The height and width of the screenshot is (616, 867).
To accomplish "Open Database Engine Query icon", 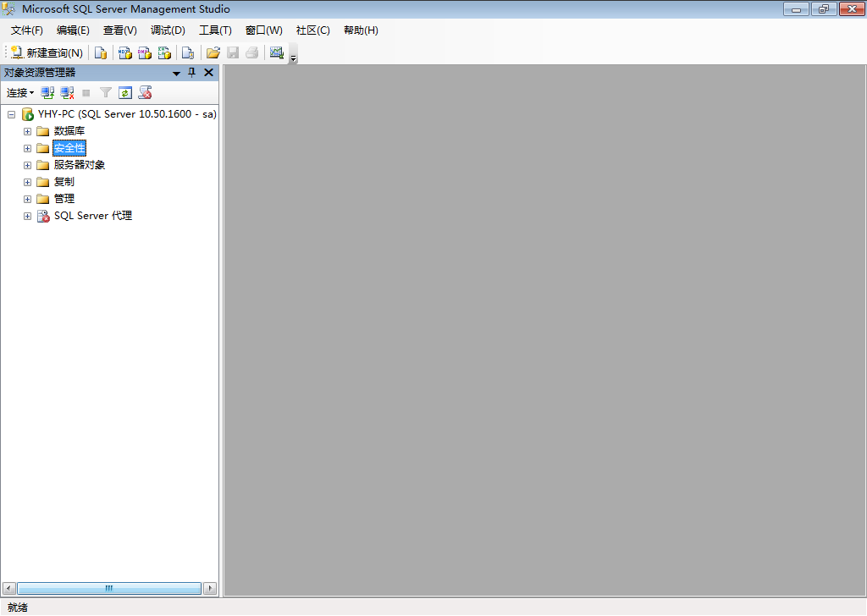I will [101, 53].
